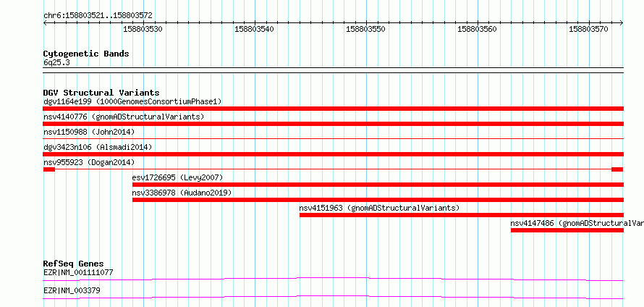
Task: Select the thin red line of nsv1150988
Action: coord(333,139)
